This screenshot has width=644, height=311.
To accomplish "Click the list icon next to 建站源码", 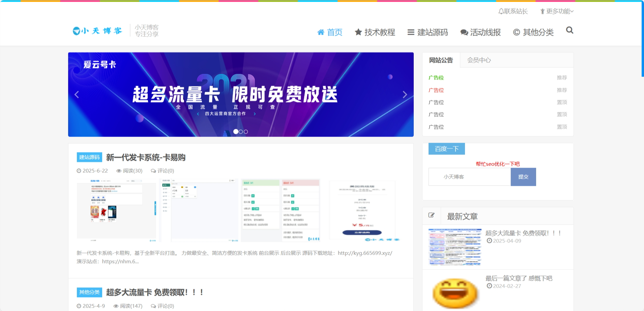I will [x=410, y=32].
